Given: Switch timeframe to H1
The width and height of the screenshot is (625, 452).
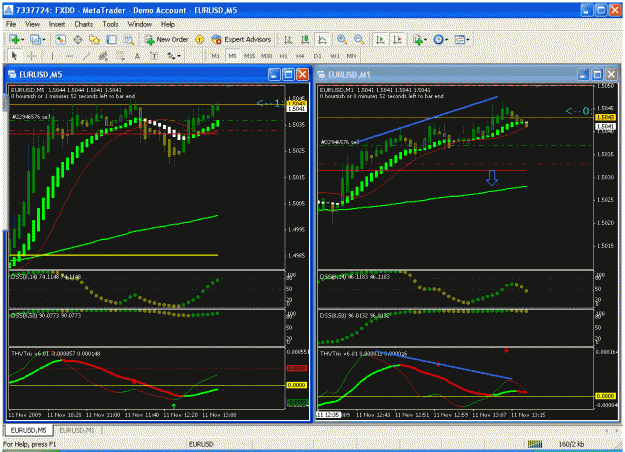Looking at the screenshot, I should [283, 56].
